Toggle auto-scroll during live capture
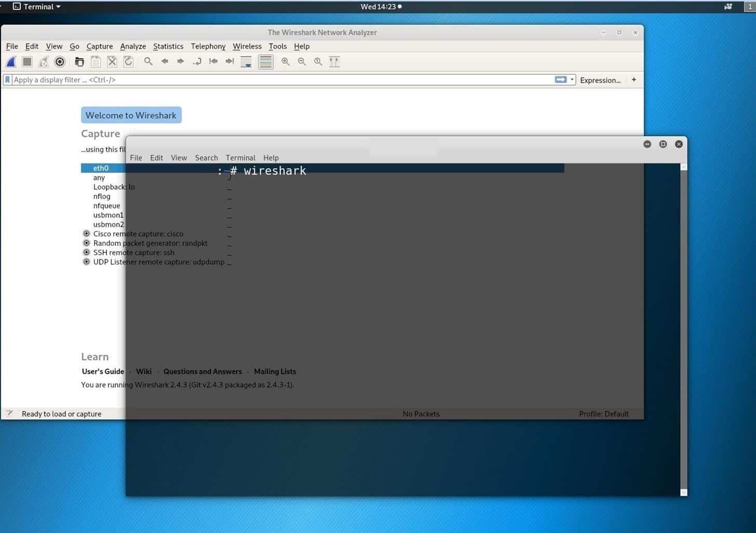 click(246, 62)
